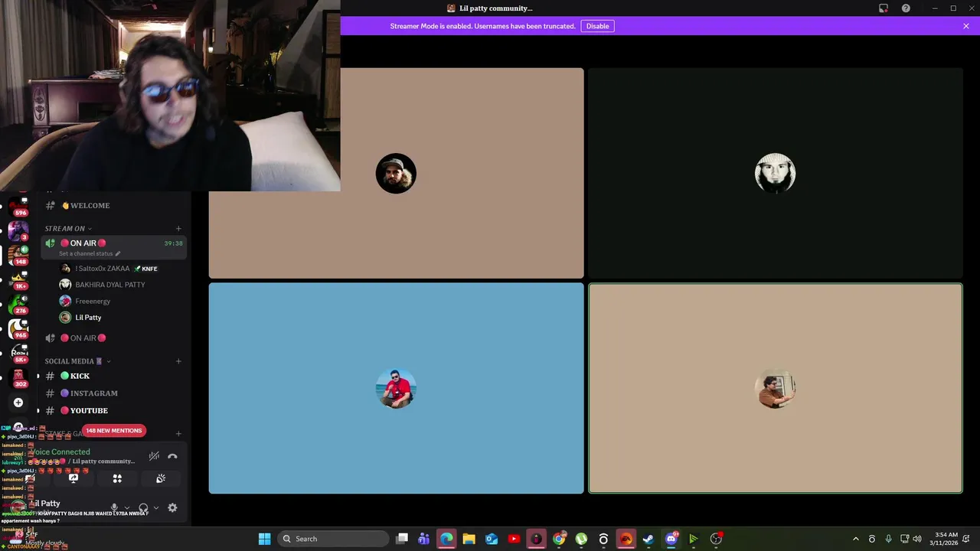980x551 pixels.
Task: Open the server with 1K+ badge
Action: pyautogui.click(x=18, y=280)
